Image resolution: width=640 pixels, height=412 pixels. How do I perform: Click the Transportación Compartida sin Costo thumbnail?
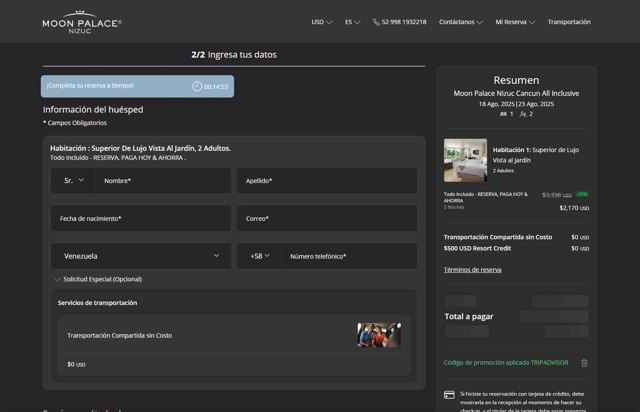(x=379, y=335)
